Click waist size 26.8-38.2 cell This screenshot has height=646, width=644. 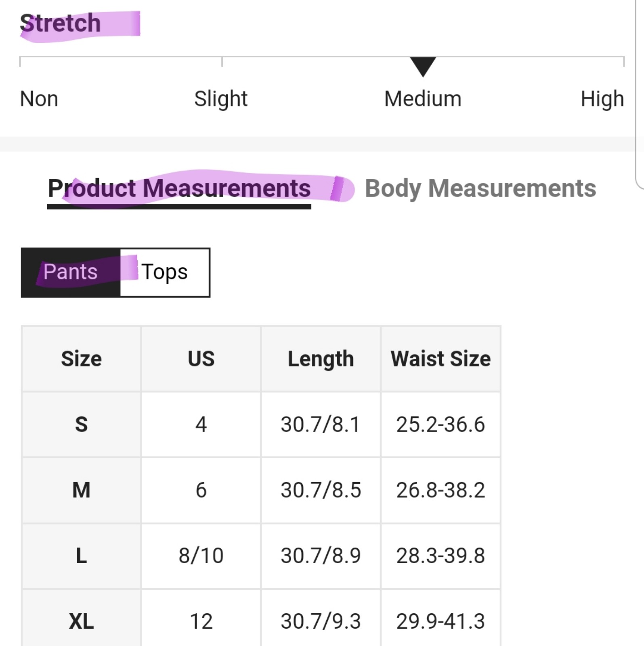click(441, 491)
